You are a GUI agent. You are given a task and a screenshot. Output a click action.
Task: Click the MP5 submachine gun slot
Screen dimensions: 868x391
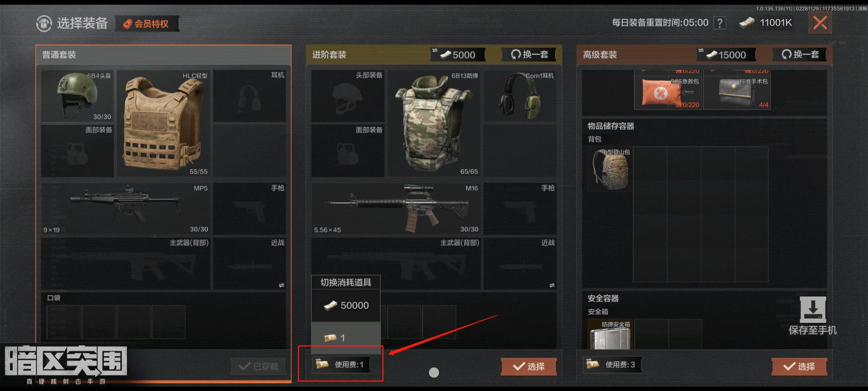tap(126, 209)
